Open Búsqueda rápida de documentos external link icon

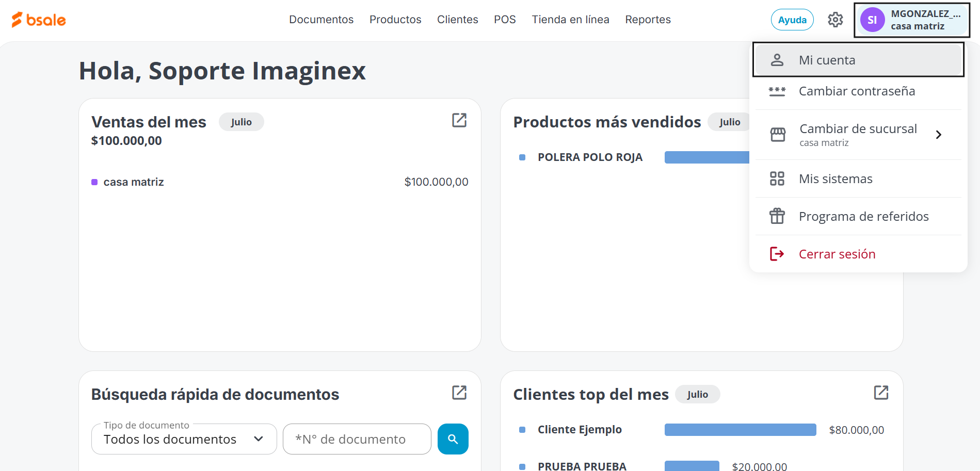tap(459, 393)
